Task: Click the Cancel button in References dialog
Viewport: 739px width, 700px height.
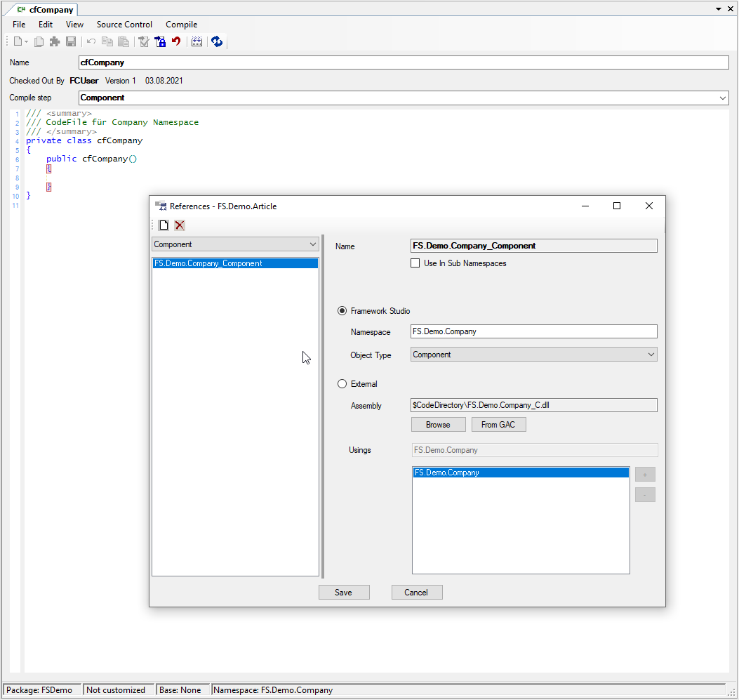Action: click(417, 593)
